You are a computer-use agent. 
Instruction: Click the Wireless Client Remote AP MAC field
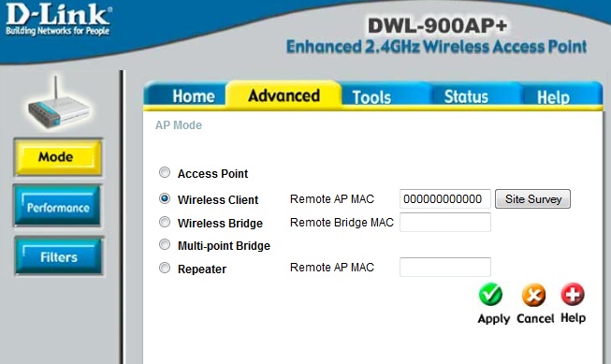[445, 198]
